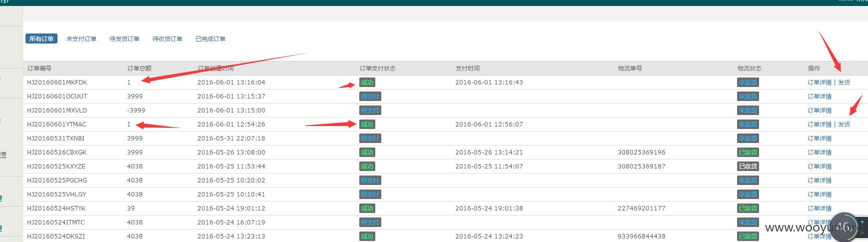Click the 成功 badge for order HJ20160526CBXGK
The height and width of the screenshot is (242, 868).
[x=367, y=152]
